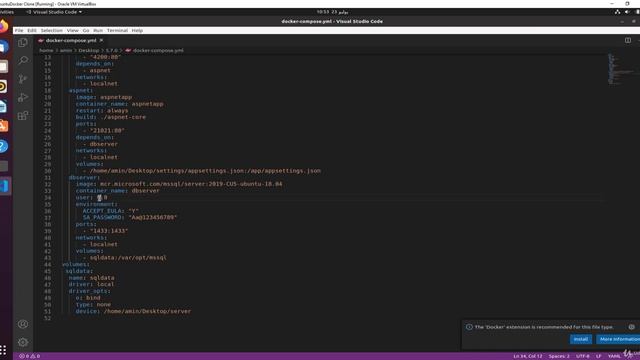Open Visual Studio Code app menu dropdown

[54, 12]
